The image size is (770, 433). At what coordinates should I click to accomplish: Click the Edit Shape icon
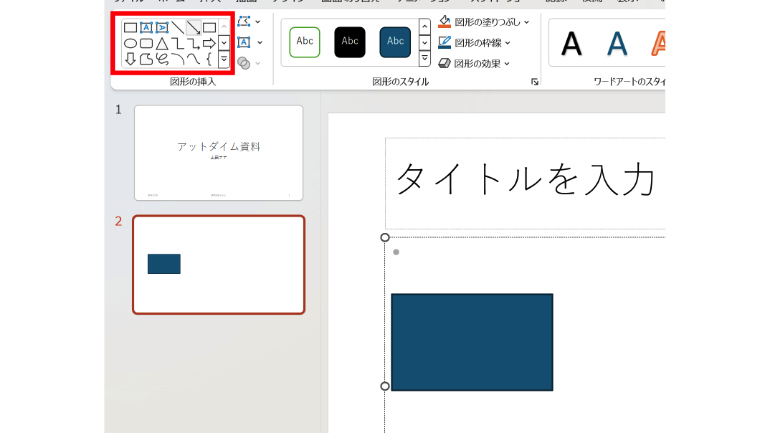point(244,21)
